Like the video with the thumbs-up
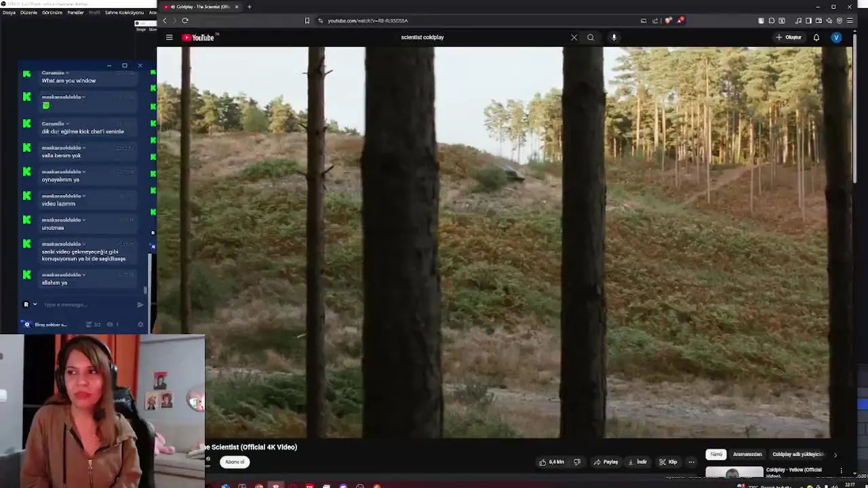This screenshot has width=868, height=488. click(x=551, y=462)
